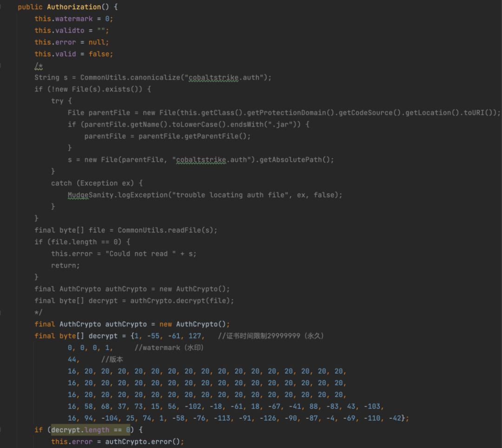Click the opening "/*" comment marker

39,66
